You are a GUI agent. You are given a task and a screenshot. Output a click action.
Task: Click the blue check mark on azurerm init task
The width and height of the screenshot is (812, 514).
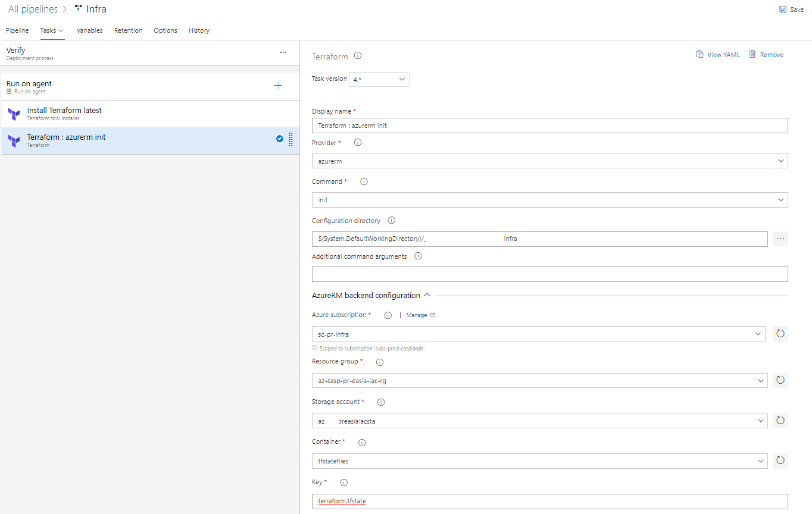tap(280, 139)
